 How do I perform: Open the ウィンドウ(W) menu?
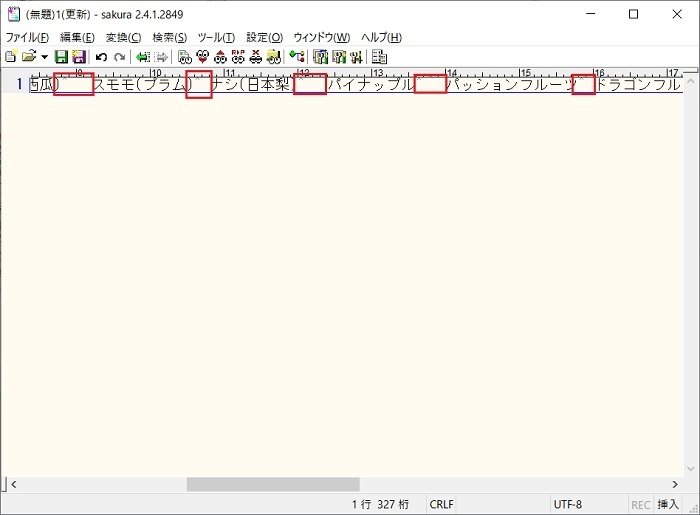pyautogui.click(x=322, y=37)
